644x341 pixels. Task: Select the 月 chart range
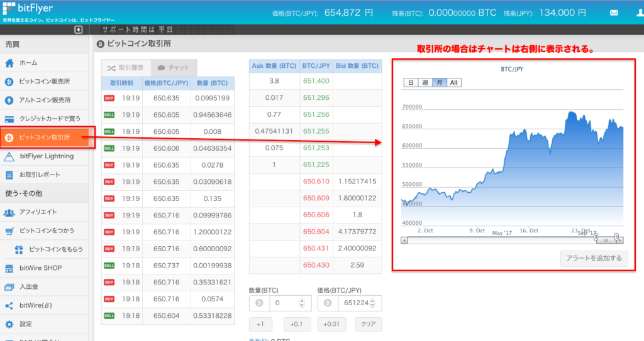(440, 82)
